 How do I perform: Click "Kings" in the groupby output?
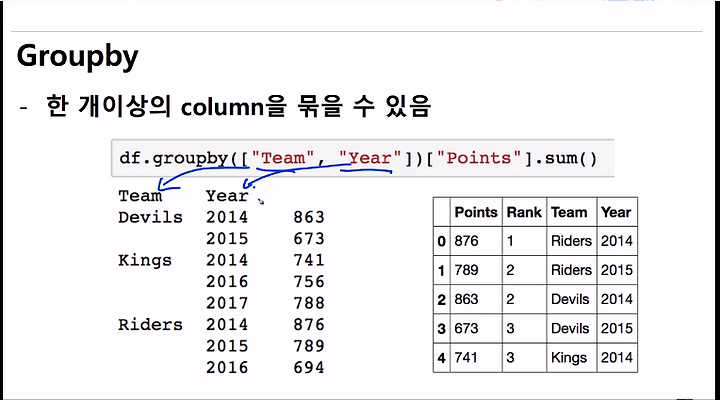pos(145,260)
